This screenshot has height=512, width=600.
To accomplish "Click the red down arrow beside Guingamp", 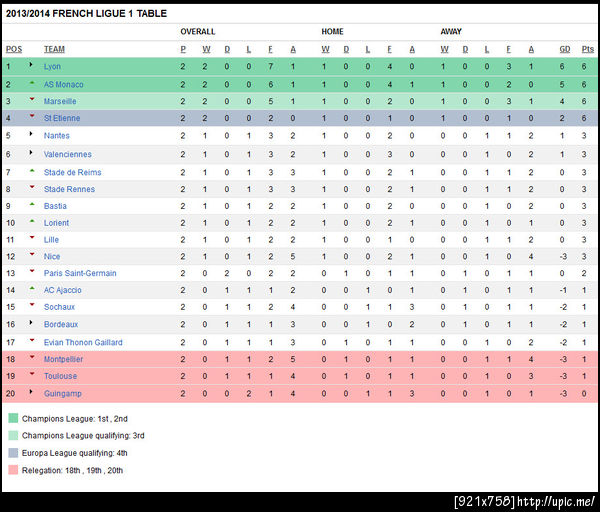I will click(x=32, y=391).
